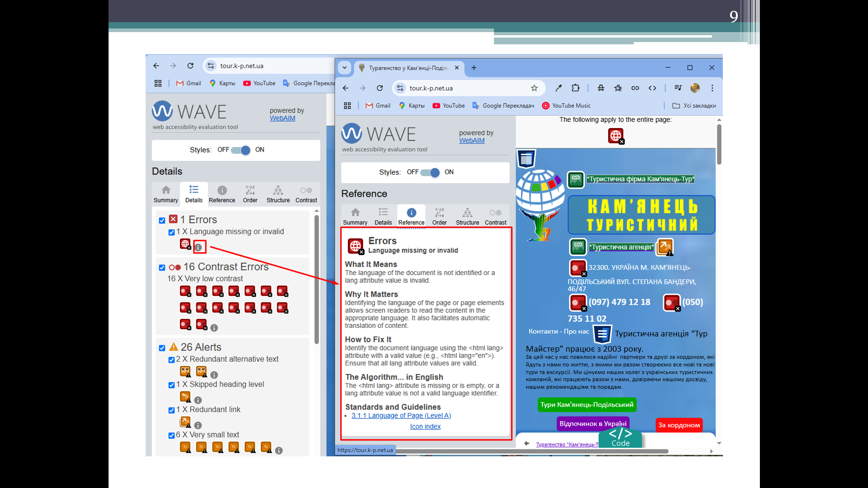Click language error icon atop the page preview
868x488 pixels.
click(616, 136)
